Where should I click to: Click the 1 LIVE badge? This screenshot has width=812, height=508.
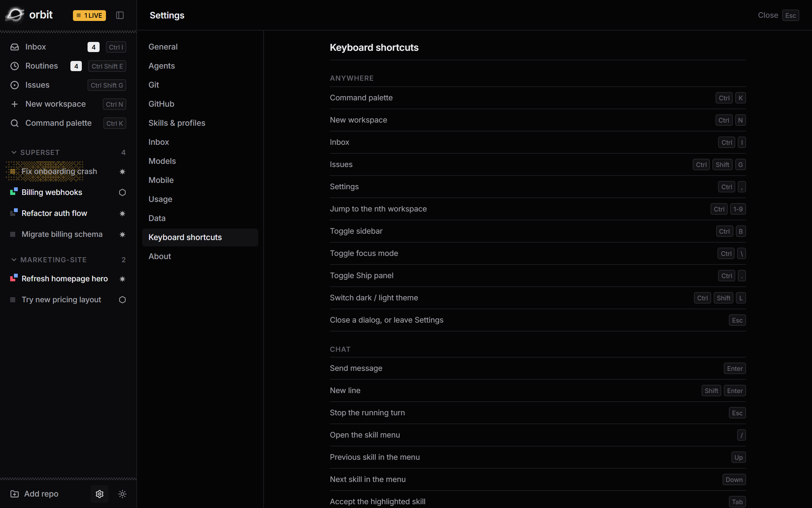point(89,15)
